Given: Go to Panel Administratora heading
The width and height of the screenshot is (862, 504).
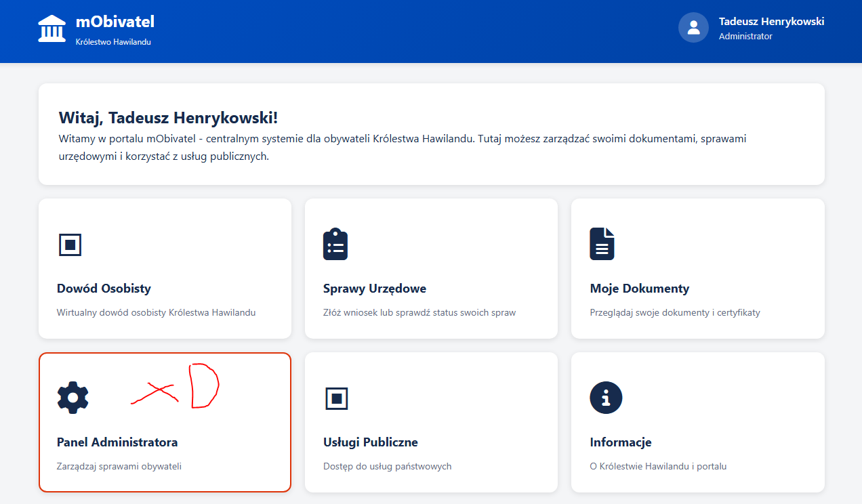Looking at the screenshot, I should 117,442.
